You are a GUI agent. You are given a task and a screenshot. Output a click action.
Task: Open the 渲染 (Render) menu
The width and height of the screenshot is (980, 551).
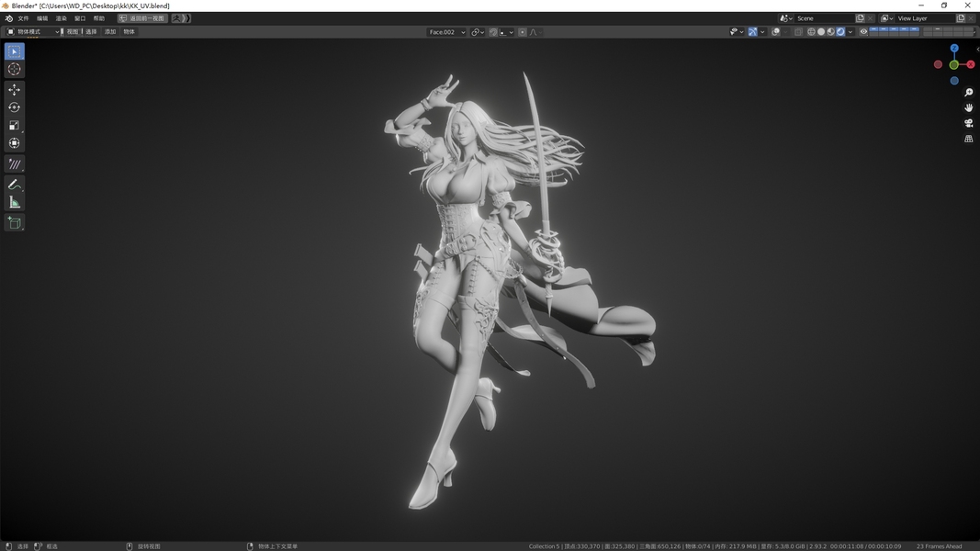click(62, 18)
